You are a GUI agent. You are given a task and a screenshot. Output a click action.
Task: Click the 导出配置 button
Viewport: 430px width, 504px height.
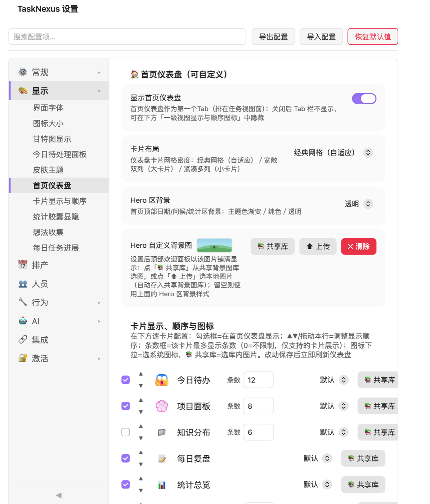273,37
